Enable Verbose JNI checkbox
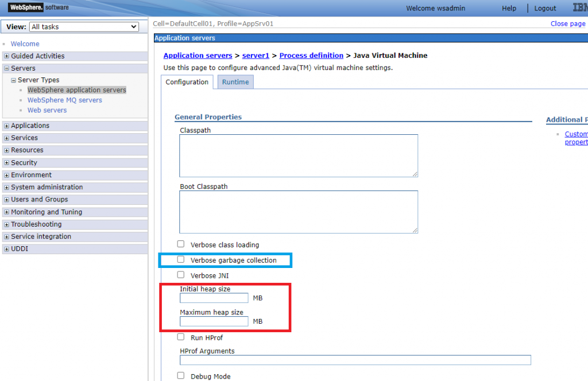This screenshot has width=588, height=381. click(x=181, y=275)
